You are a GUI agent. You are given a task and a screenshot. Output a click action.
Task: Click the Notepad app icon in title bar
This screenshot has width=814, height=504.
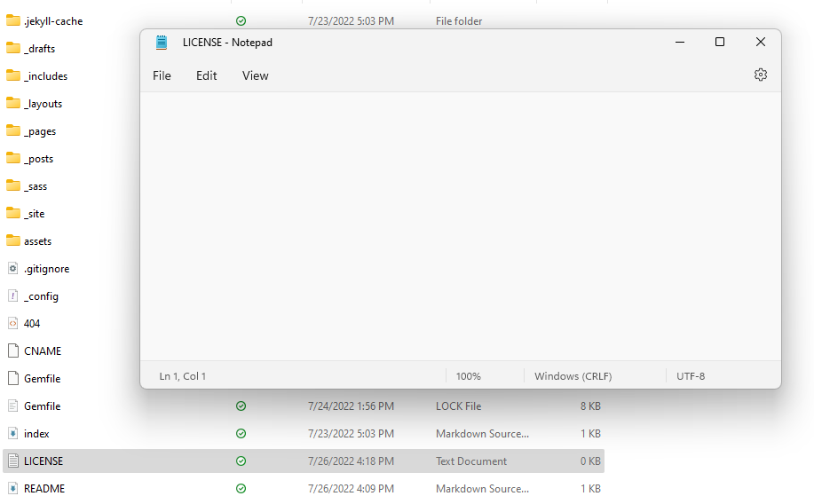(162, 43)
